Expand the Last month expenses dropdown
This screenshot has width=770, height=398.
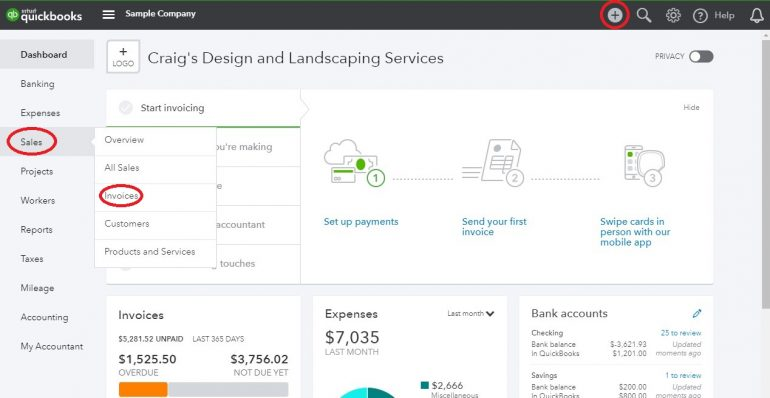click(470, 313)
